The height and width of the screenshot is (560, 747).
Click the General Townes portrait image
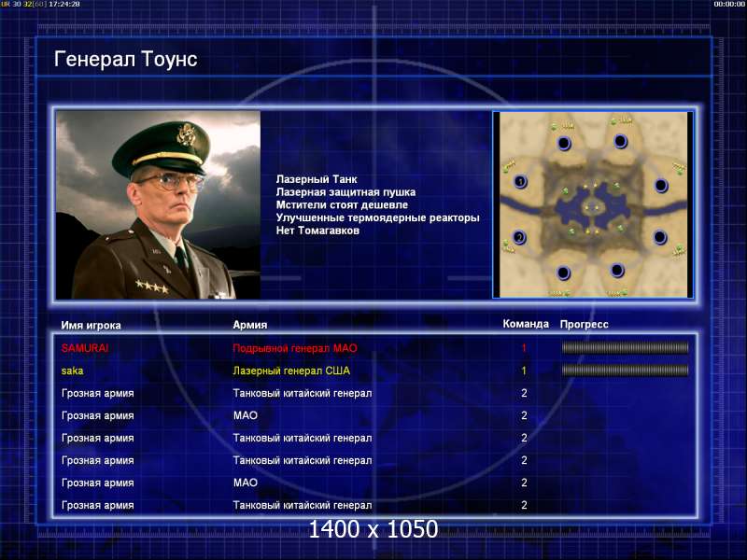158,204
